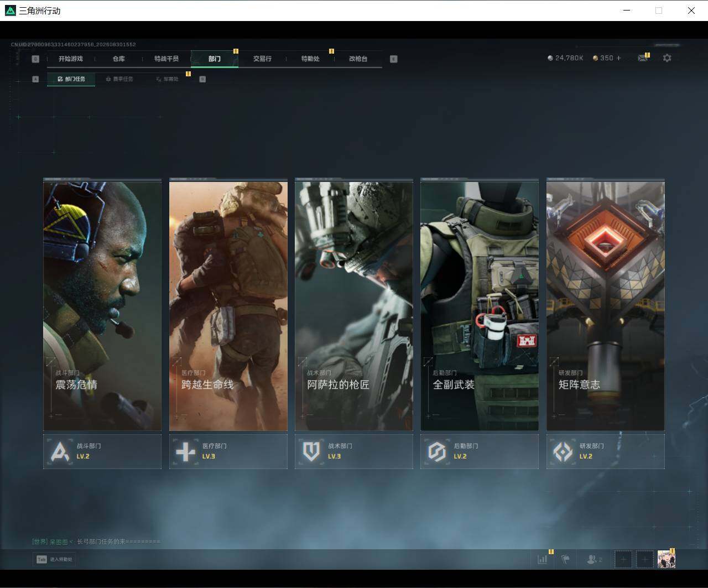Click the 战术部门 LV.3 level panel

(354, 451)
